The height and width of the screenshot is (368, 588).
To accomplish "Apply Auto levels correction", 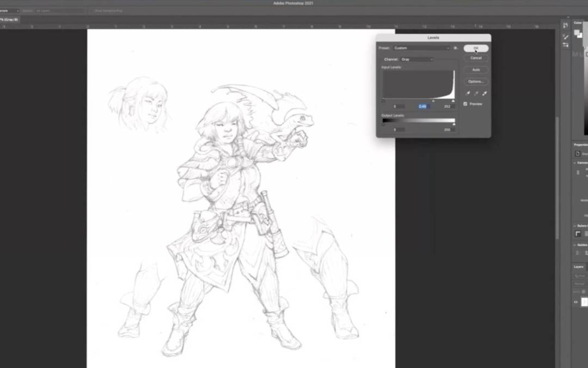I will (x=475, y=70).
